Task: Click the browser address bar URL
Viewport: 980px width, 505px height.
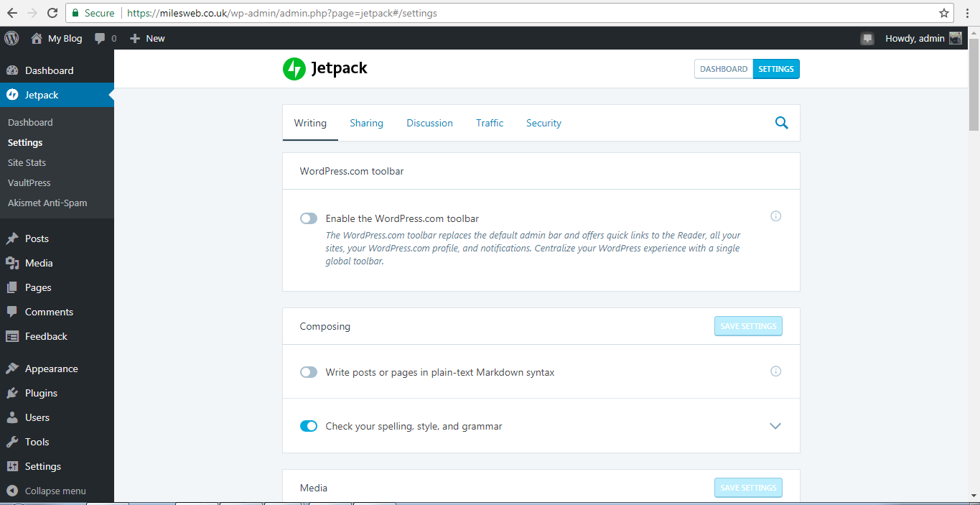Action: point(282,13)
